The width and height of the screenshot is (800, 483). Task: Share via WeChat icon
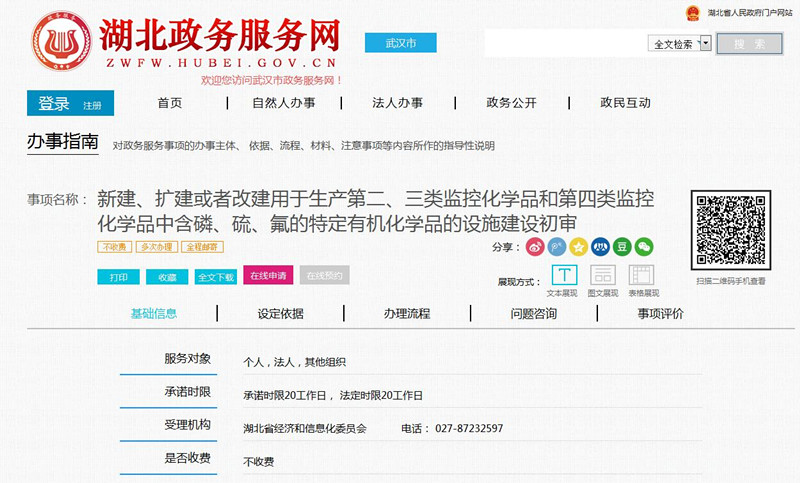click(x=644, y=246)
